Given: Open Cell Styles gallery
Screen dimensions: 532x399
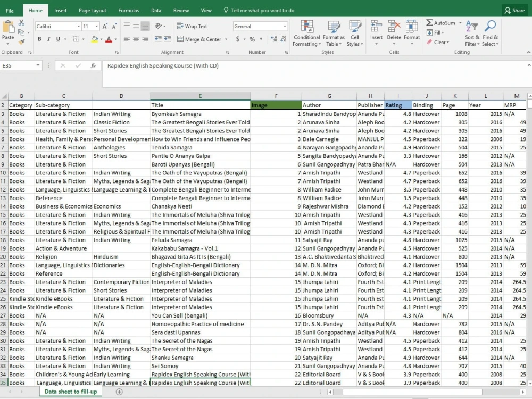Looking at the screenshot, I should (x=355, y=34).
